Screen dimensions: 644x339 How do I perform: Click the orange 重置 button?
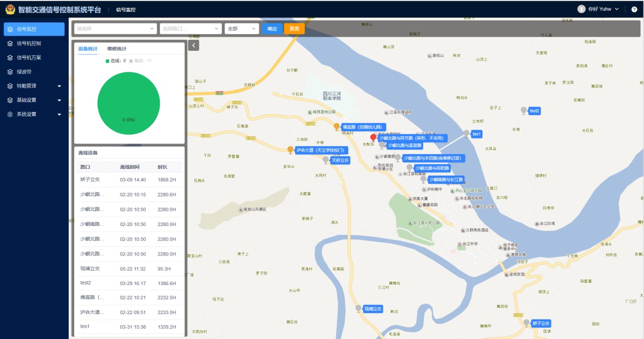(295, 29)
